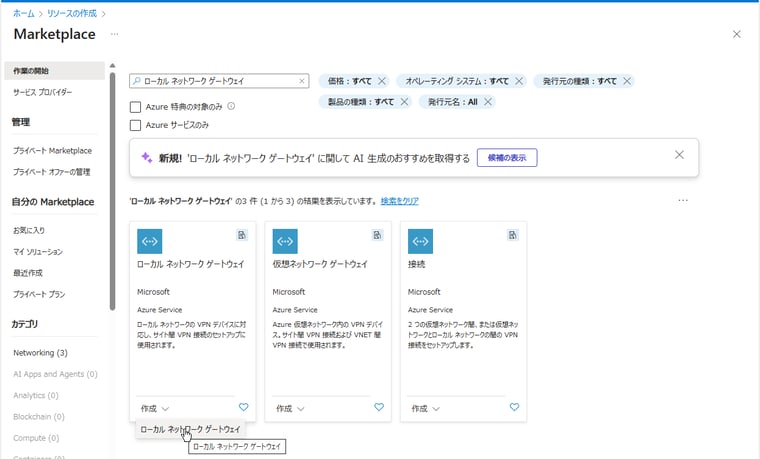Click badge icon on 仮想ネットワーク ゲートウェイ card

(x=377, y=235)
